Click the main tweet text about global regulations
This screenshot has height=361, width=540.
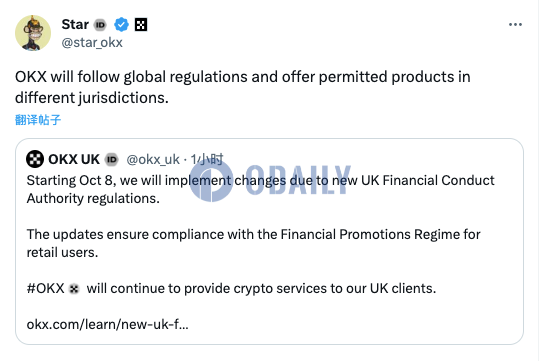(x=243, y=87)
